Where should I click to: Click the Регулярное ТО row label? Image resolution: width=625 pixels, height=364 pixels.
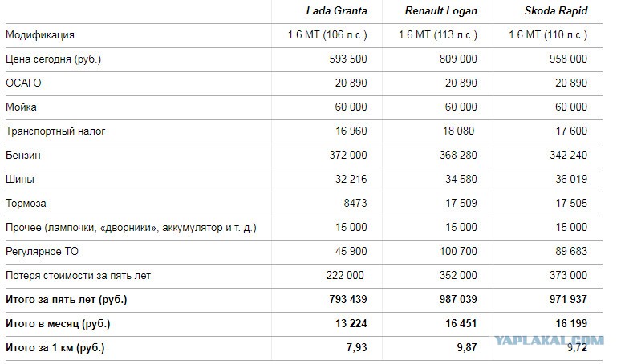point(45,252)
